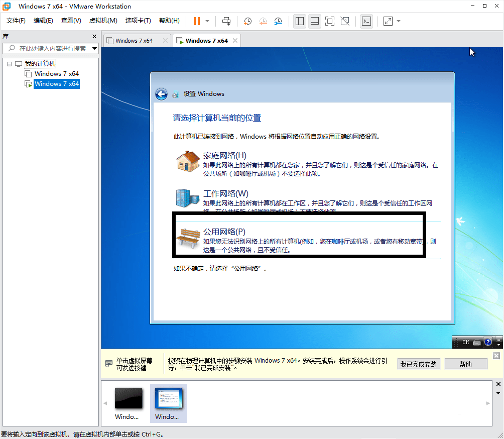Open the 编辑(E) menu

point(43,21)
